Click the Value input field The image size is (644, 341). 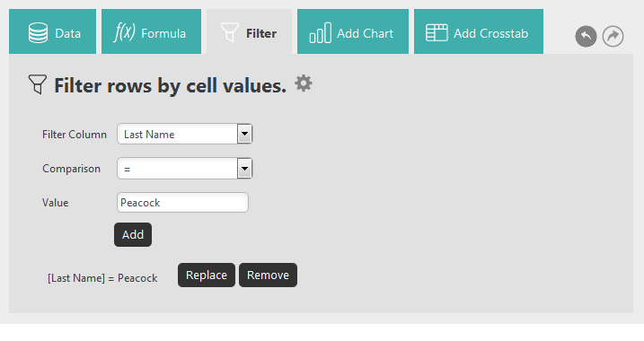click(182, 202)
